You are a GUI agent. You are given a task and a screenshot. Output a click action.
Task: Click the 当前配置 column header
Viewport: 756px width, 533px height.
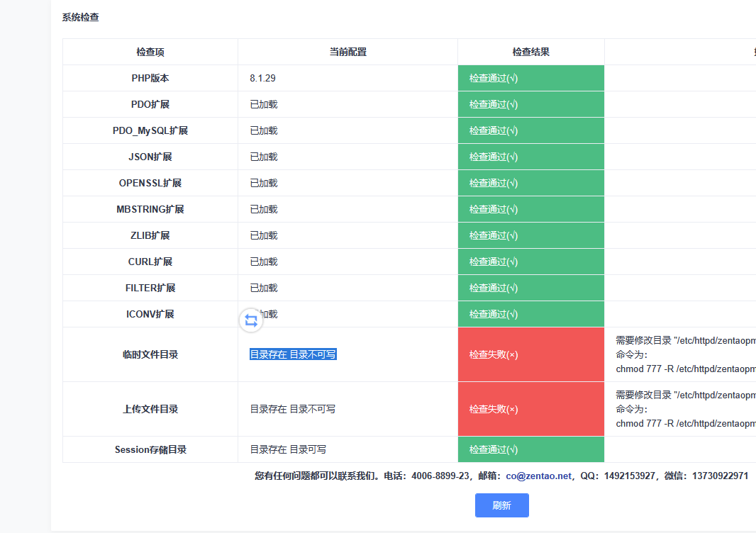348,52
